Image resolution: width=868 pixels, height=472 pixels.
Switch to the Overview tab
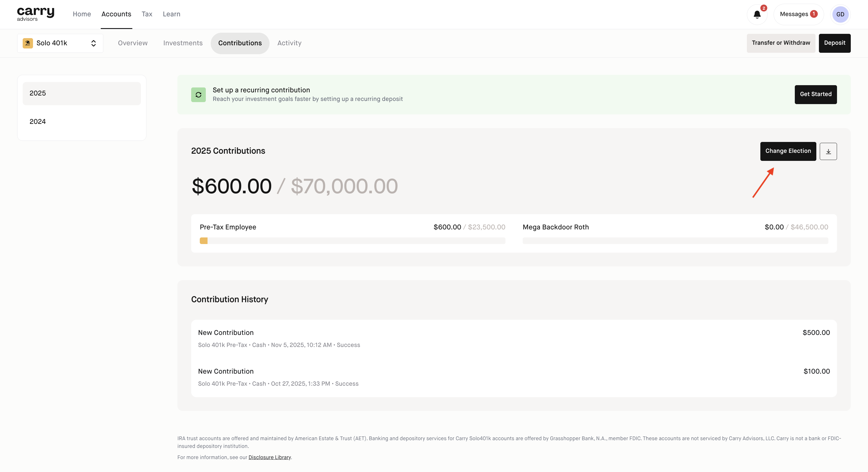132,43
